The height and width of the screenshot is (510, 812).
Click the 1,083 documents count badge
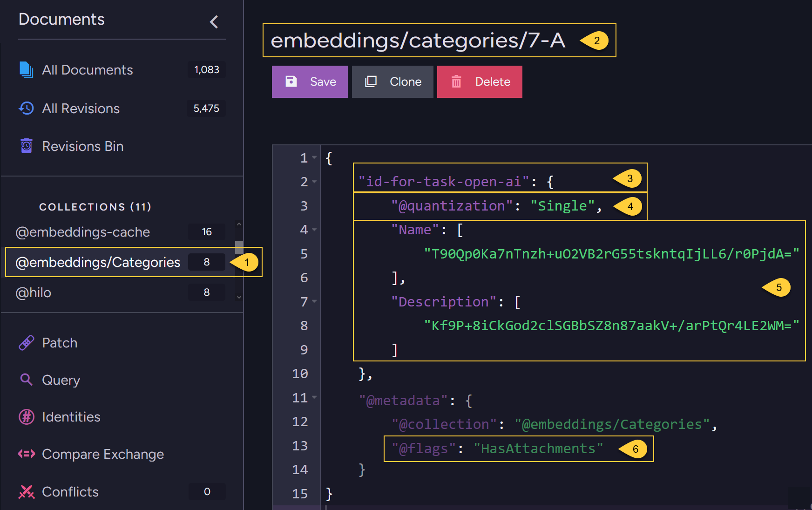point(207,70)
